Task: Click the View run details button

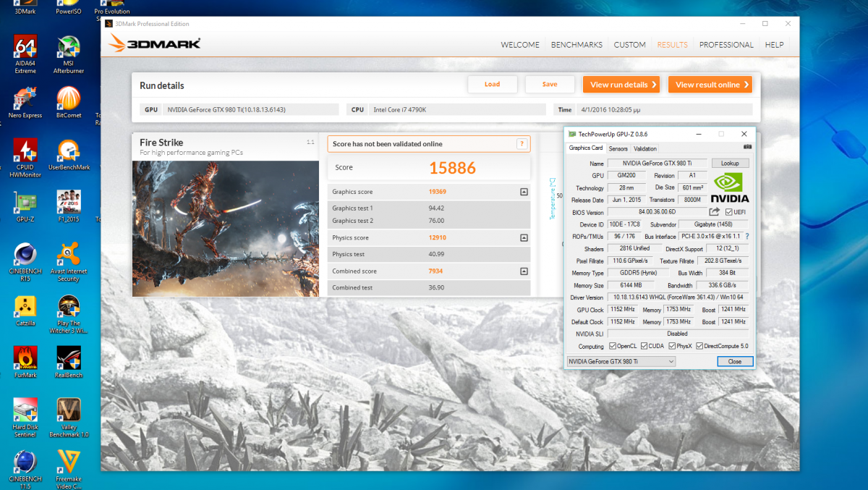Action: pos(621,85)
